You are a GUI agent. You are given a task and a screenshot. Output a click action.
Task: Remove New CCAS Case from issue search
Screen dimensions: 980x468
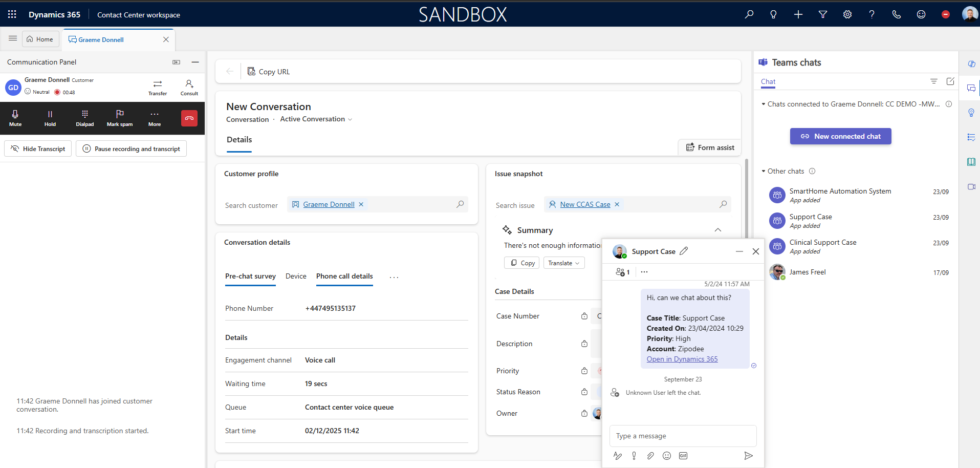pyautogui.click(x=617, y=204)
